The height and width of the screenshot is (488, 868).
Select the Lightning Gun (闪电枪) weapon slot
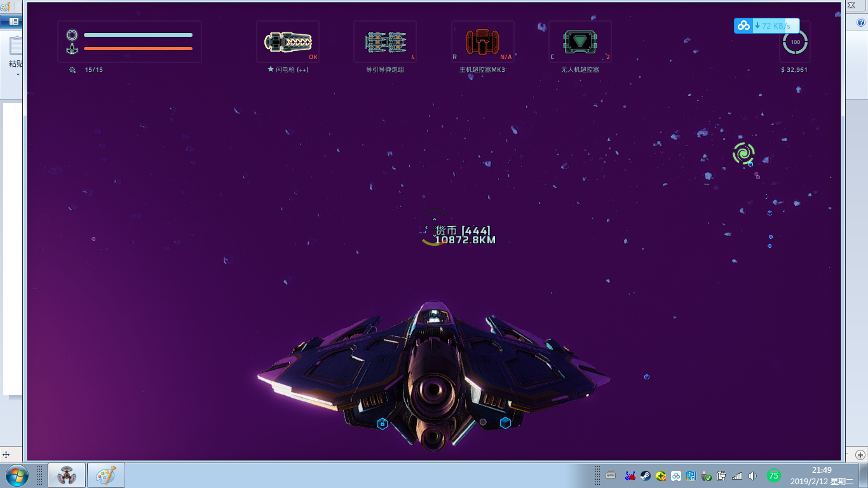pyautogui.click(x=288, y=42)
